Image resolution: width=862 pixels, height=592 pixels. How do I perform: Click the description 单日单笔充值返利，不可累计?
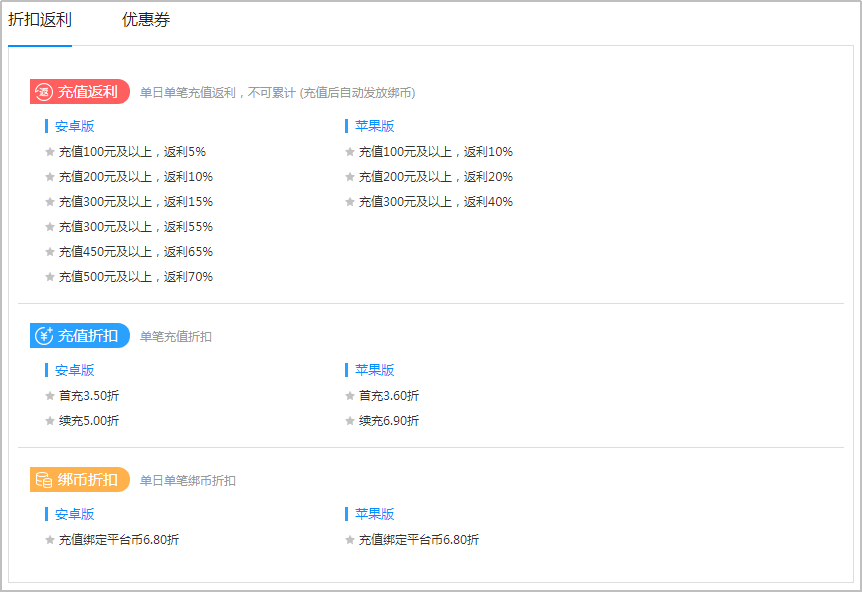(x=217, y=93)
